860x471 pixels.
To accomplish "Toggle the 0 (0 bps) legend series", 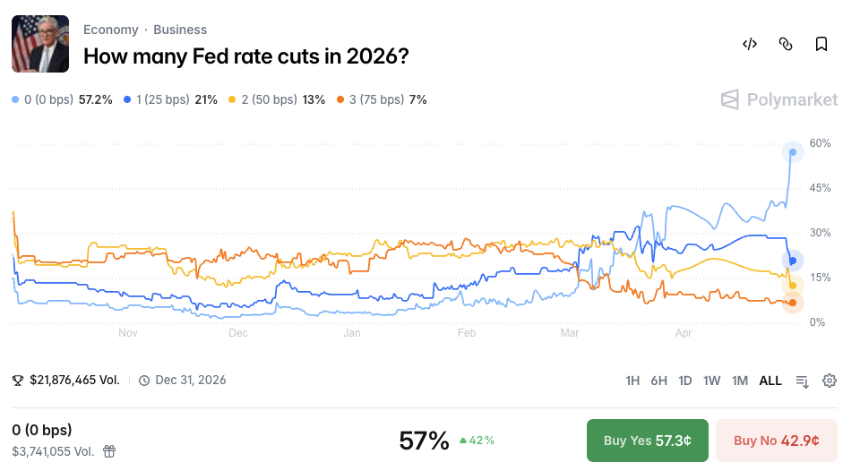I will [62, 100].
